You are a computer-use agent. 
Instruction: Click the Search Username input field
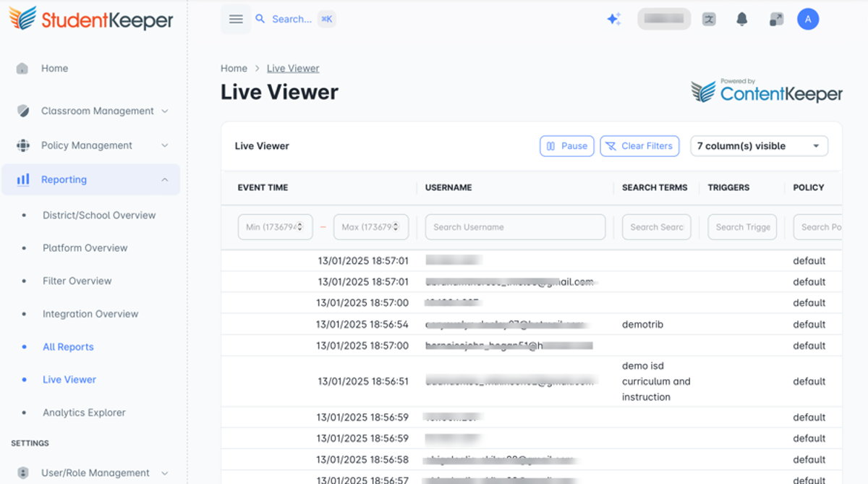point(515,226)
